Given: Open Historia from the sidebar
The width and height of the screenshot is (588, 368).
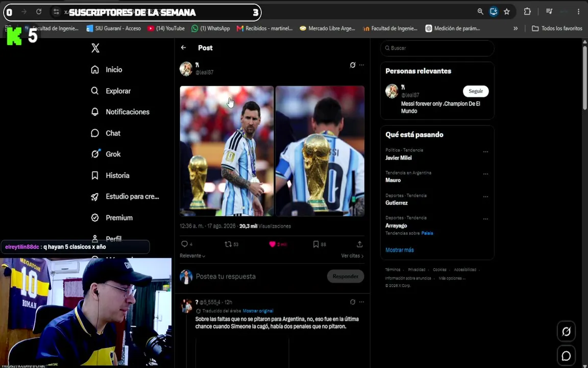Looking at the screenshot, I should (110, 175).
